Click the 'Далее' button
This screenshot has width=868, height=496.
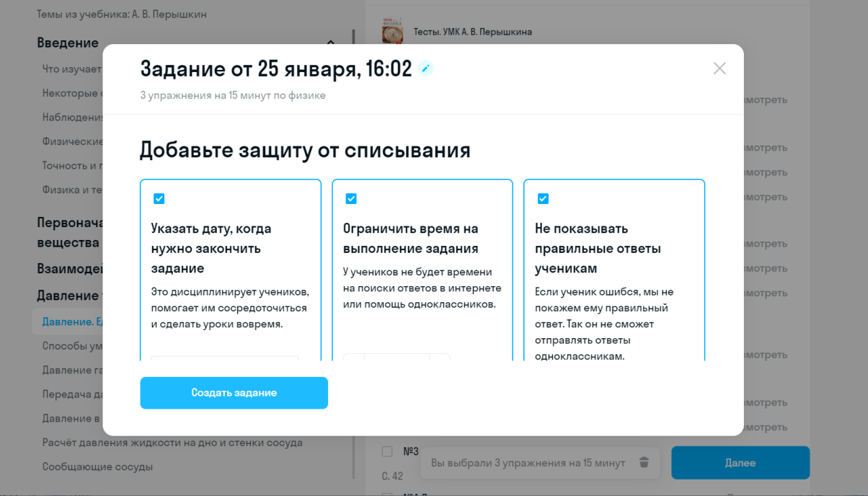tap(740, 463)
